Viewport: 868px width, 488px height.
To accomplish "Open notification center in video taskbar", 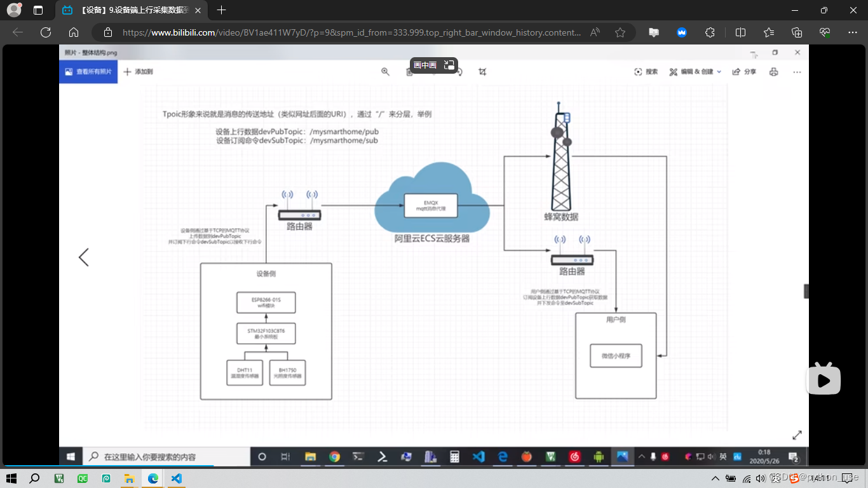I will 793,456.
